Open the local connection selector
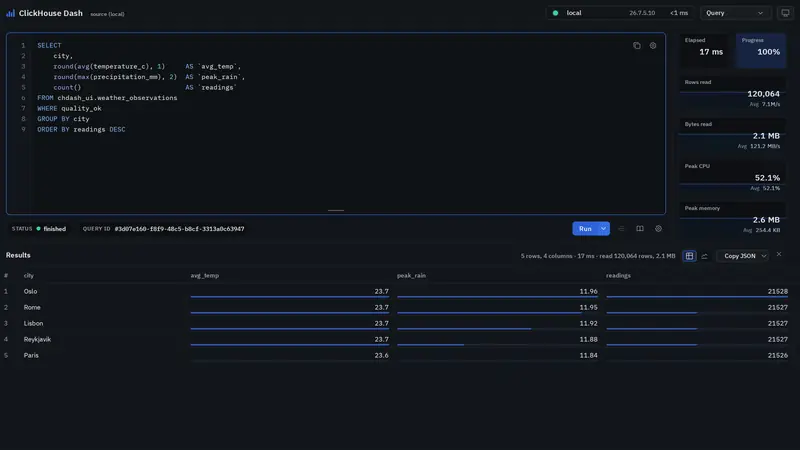The image size is (800, 450). [x=620, y=13]
